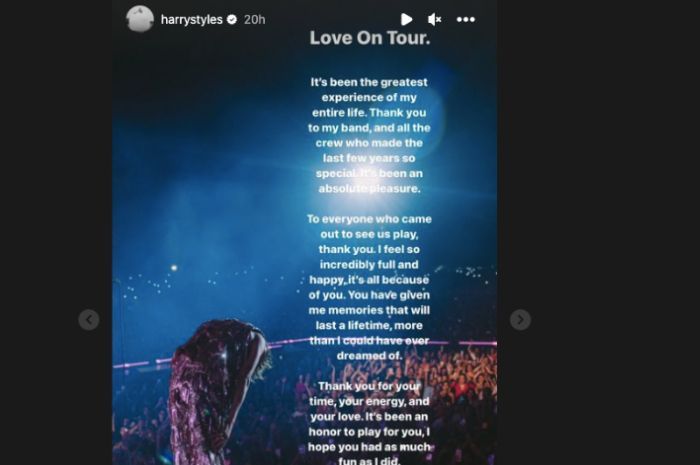Unmute the story audio
Image resolution: width=700 pixels, height=465 pixels.
(x=434, y=20)
